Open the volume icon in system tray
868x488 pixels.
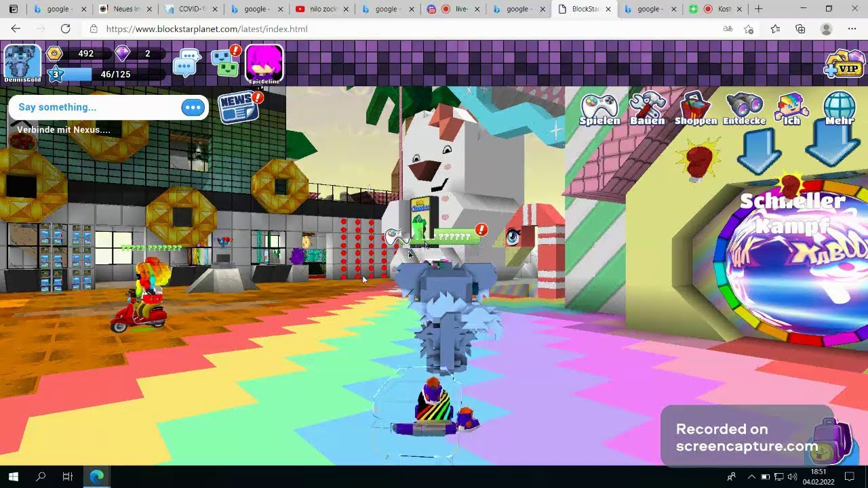point(792,476)
